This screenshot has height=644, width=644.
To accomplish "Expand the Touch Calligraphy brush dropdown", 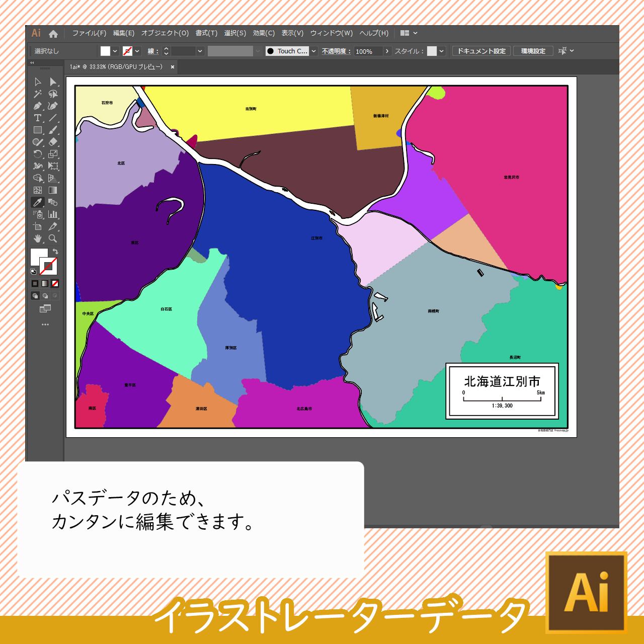I will [313, 51].
